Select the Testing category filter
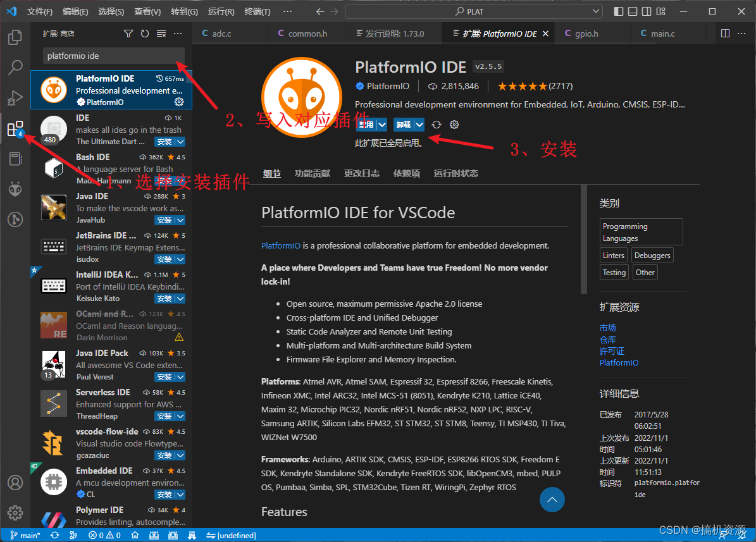 (614, 271)
